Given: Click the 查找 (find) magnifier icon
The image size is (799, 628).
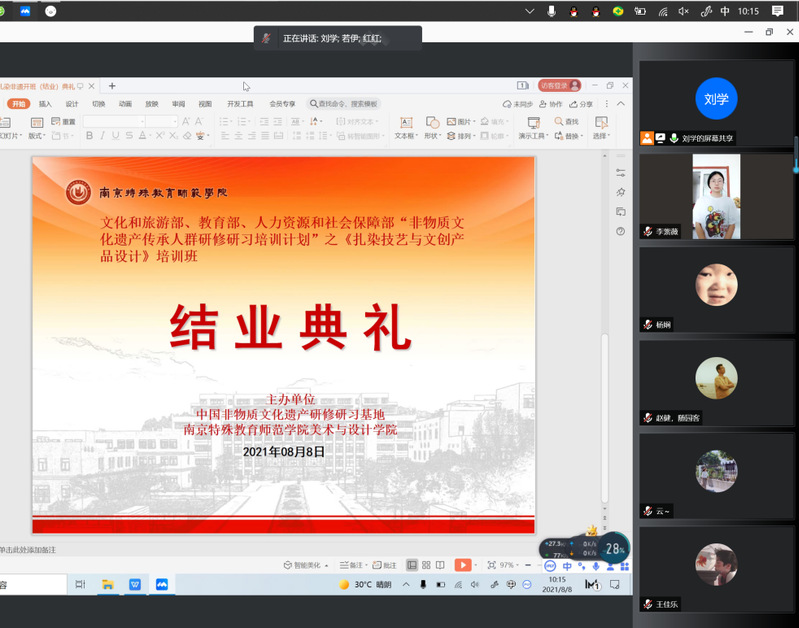Looking at the screenshot, I should click(564, 121).
